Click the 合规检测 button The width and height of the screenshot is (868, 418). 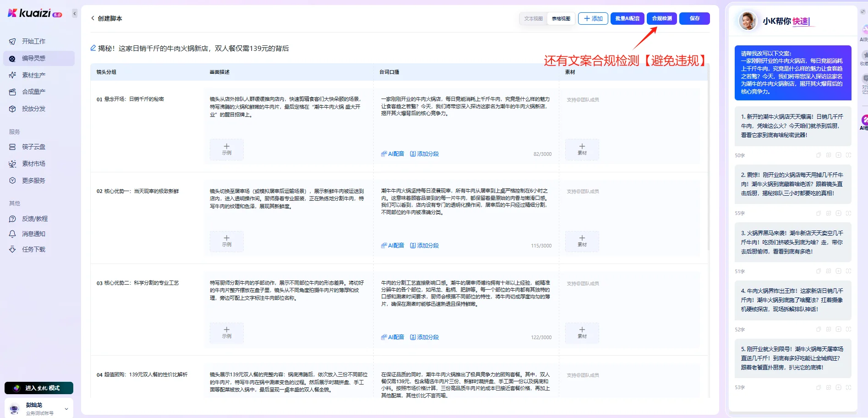click(x=662, y=18)
